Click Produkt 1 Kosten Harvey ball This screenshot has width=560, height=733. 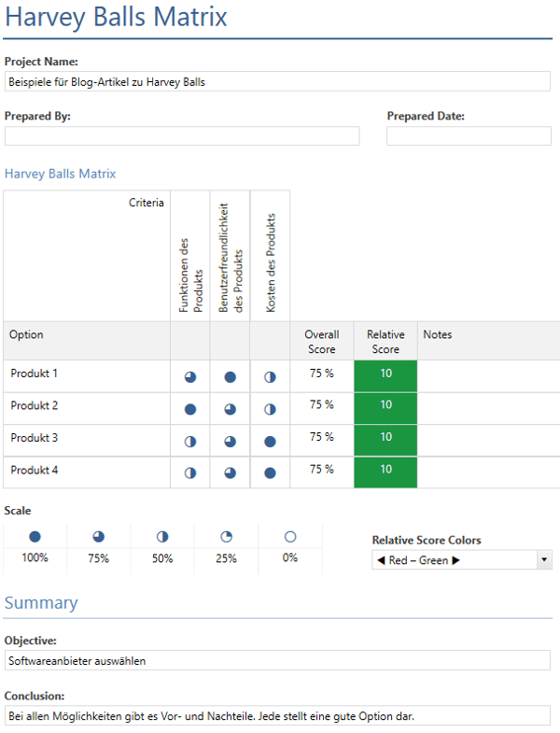pos(270,377)
